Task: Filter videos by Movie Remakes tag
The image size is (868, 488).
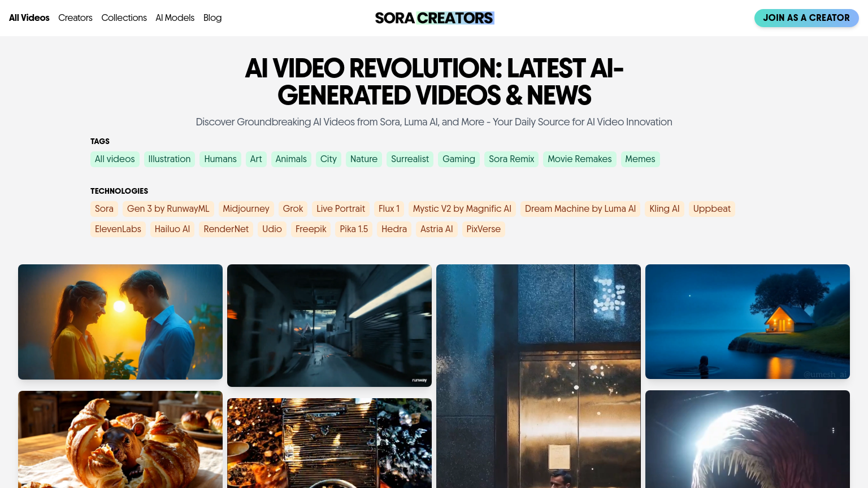Action: point(579,159)
